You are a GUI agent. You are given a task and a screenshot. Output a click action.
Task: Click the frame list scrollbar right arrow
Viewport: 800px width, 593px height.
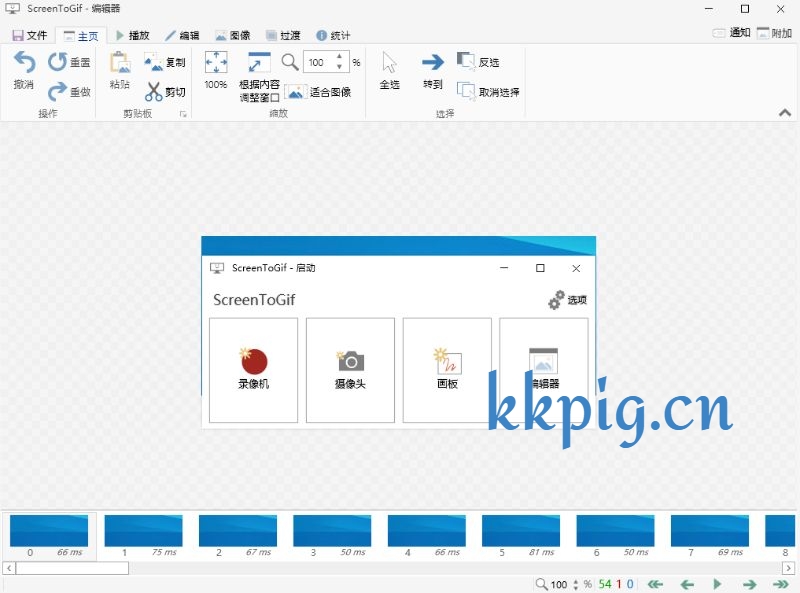(x=788, y=567)
